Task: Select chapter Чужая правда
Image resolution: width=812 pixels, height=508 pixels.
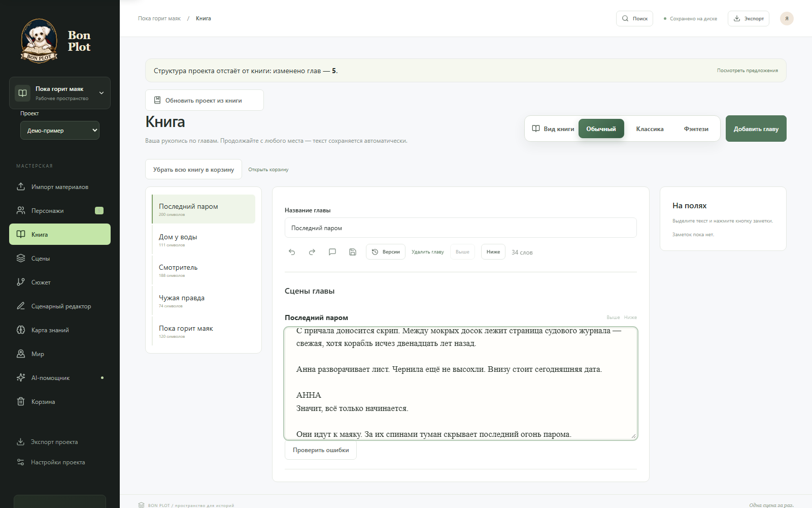Action: [204, 301]
